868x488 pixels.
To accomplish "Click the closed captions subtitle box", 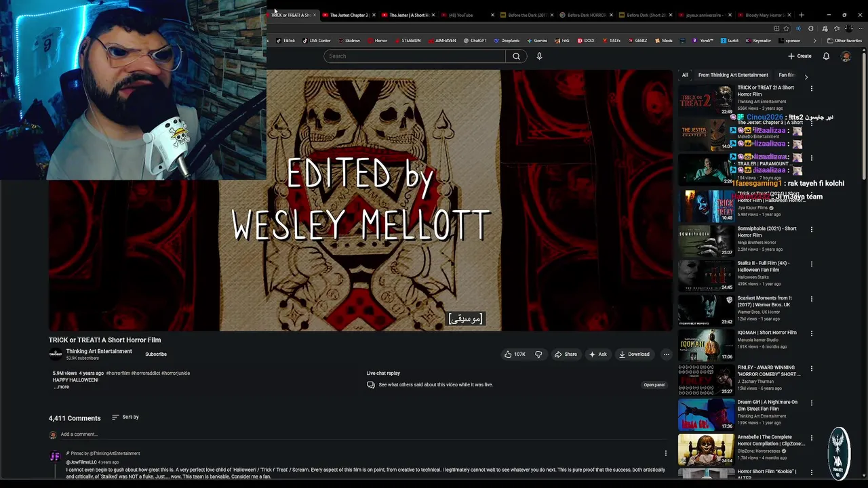I will tap(465, 319).
